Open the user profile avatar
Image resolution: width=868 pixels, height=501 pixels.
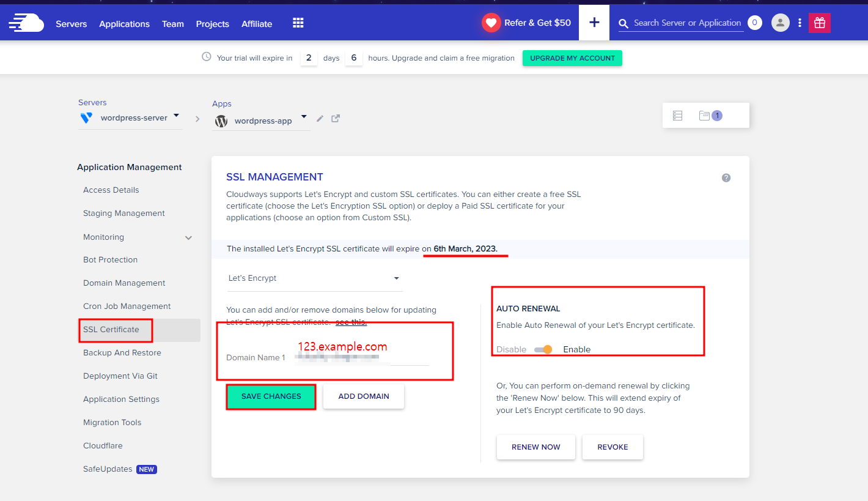(780, 23)
